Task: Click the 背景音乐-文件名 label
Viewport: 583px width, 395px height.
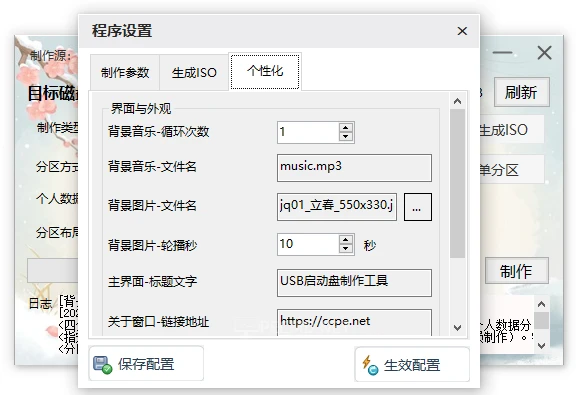Action: point(152,167)
